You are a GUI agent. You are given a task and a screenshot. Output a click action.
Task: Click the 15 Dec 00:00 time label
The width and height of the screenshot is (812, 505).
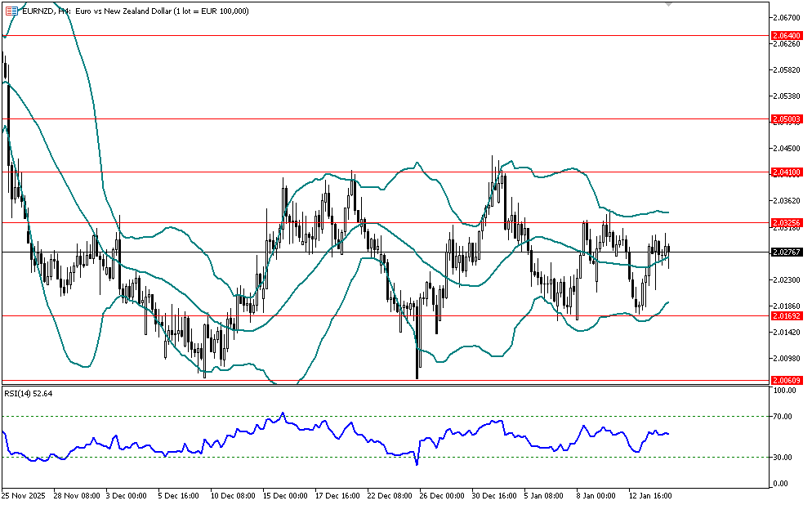[x=287, y=495]
